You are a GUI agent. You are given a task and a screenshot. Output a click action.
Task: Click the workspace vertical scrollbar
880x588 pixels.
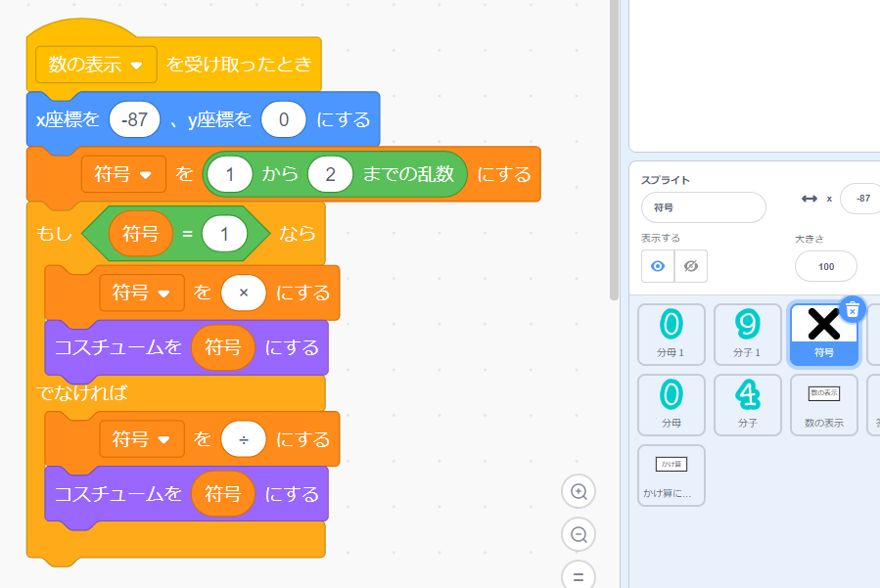[x=614, y=147]
